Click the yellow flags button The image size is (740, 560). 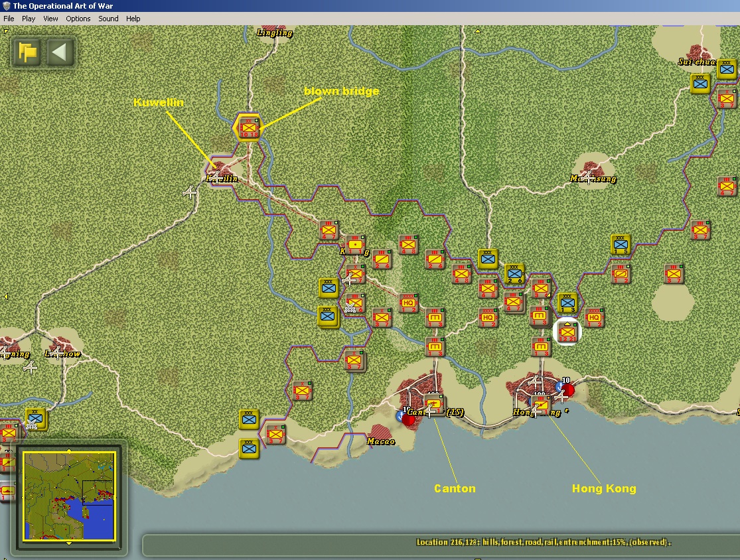27,52
